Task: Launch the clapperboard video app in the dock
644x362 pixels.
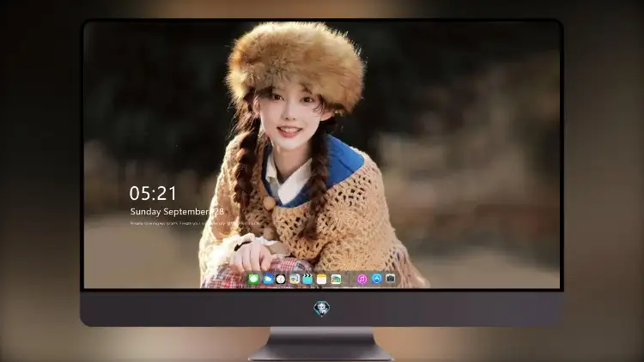Action: point(307,279)
